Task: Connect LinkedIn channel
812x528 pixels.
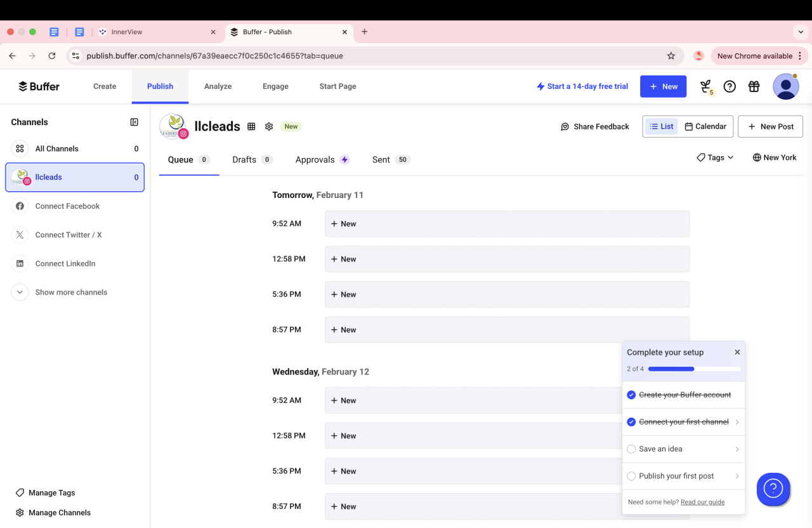Action: pos(75,263)
